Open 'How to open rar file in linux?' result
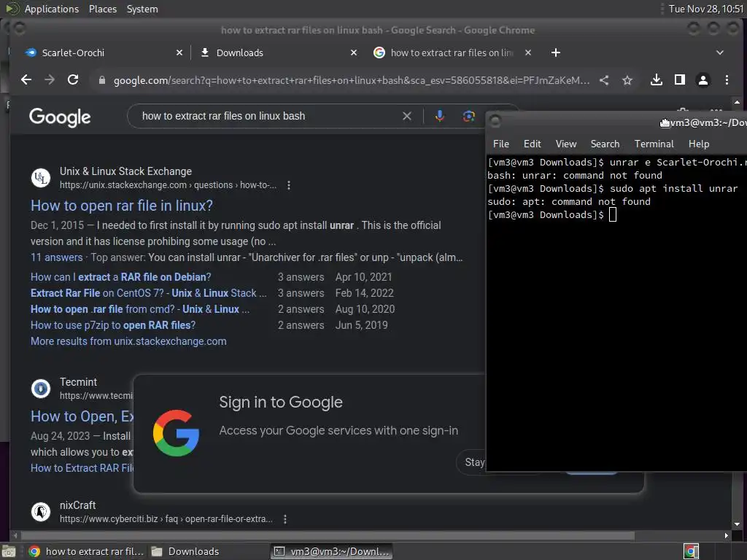Viewport: 747px width, 560px height. click(x=122, y=206)
